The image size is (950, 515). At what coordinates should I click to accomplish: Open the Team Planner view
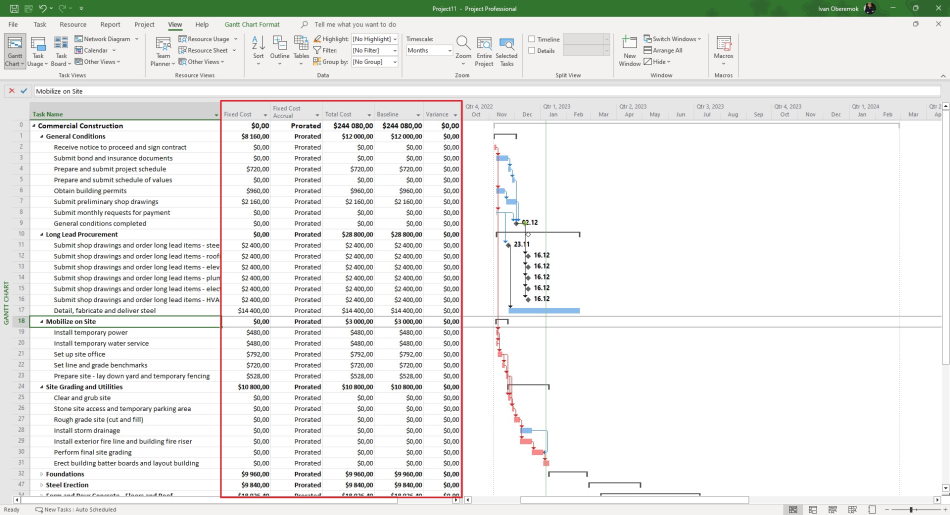pyautogui.click(x=163, y=51)
